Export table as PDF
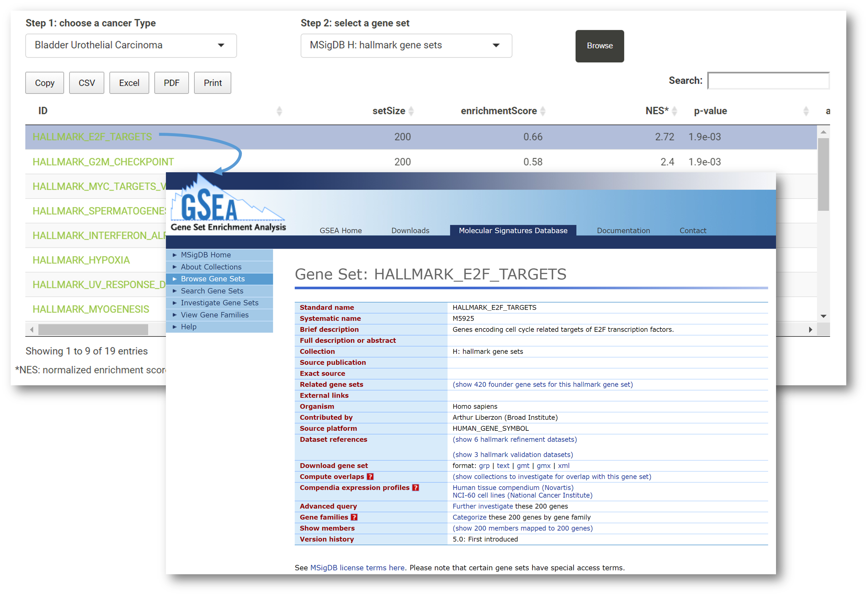The width and height of the screenshot is (868, 596). [172, 83]
